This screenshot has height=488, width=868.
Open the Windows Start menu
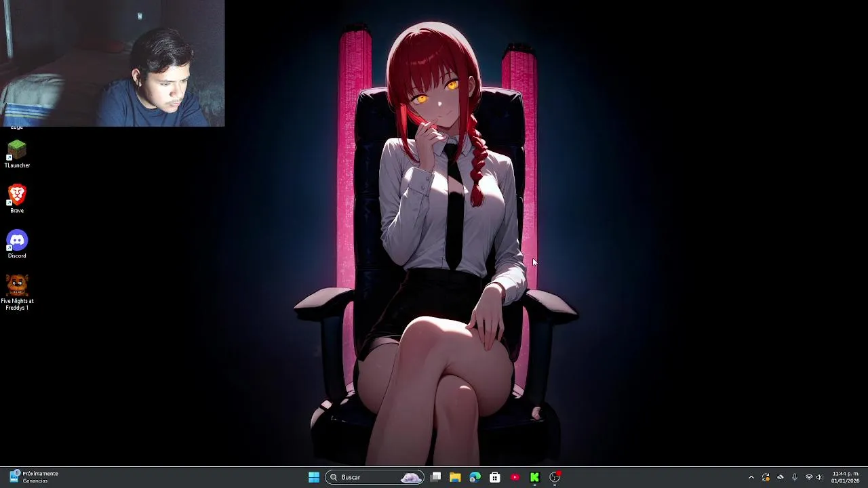coord(314,477)
